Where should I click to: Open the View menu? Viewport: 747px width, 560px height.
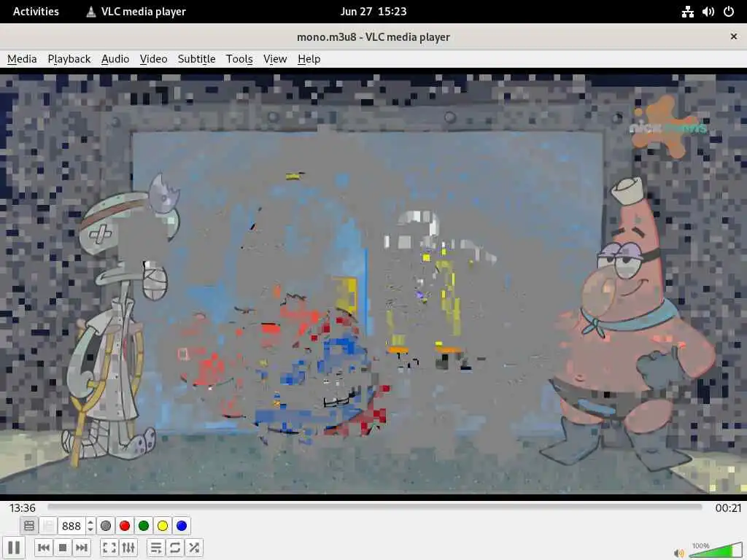[275, 59]
